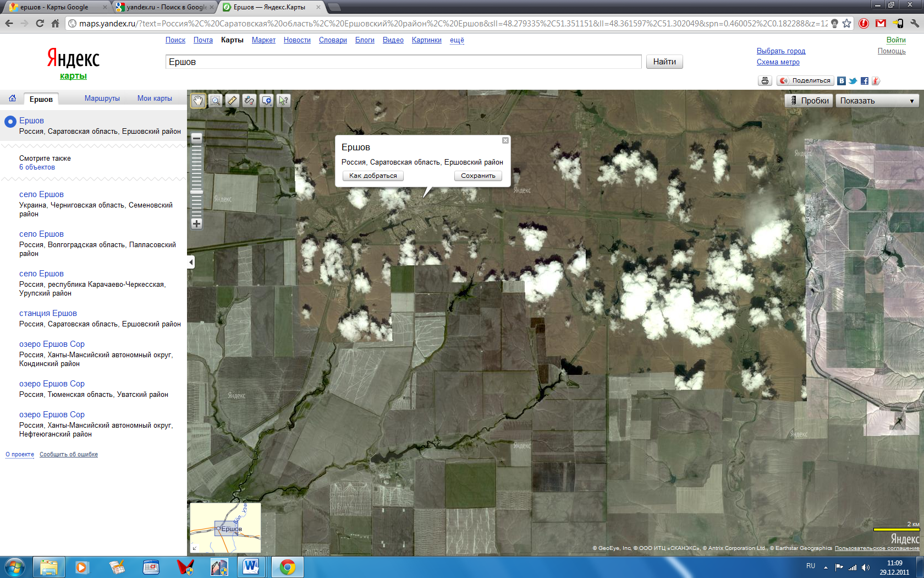Viewport: 924px width, 578px height.
Task: Click the 6 объектов link
Action: [37, 167]
